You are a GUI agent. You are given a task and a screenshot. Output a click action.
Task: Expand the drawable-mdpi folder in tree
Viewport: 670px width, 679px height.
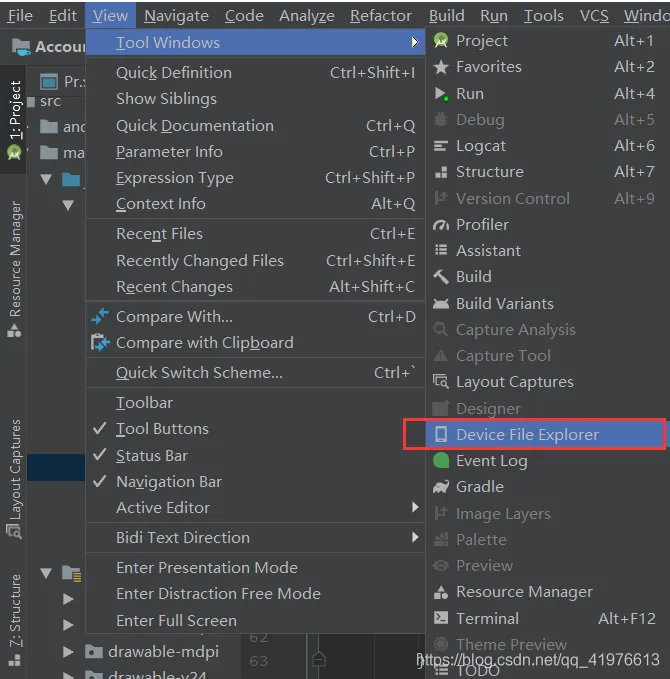coord(68,652)
